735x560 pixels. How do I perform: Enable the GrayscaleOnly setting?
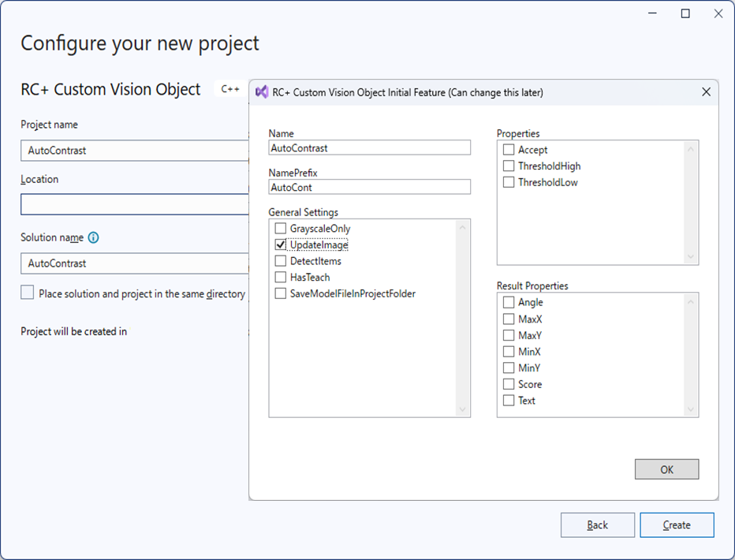click(281, 228)
